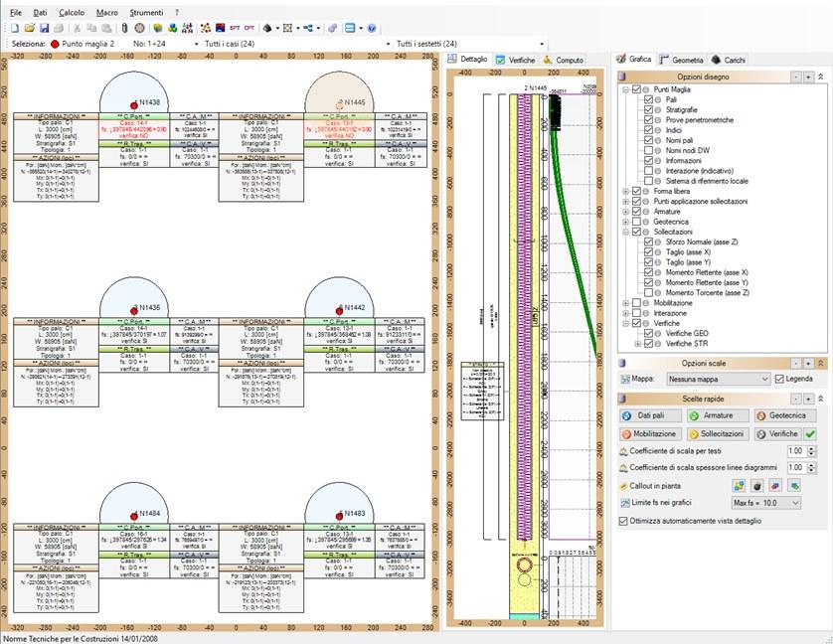Toggle Ottimizza automaticamente vista dettaglio checkbox
This screenshot has width=833, height=644.
click(x=624, y=520)
